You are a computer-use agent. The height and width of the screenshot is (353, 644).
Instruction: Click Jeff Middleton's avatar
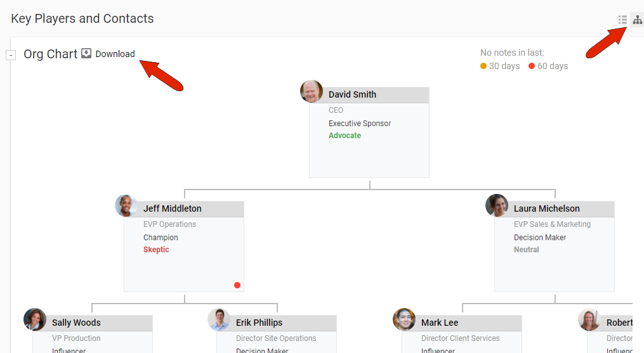click(126, 205)
